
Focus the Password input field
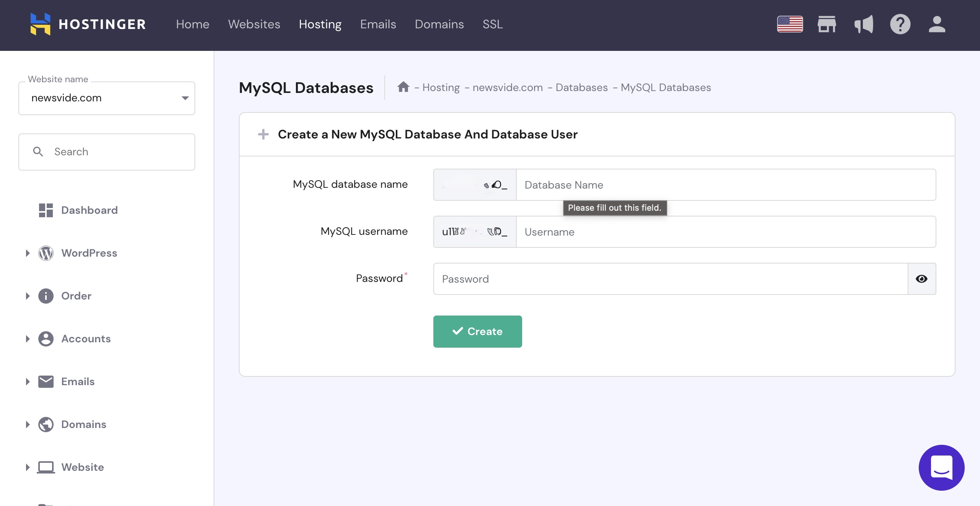671,279
